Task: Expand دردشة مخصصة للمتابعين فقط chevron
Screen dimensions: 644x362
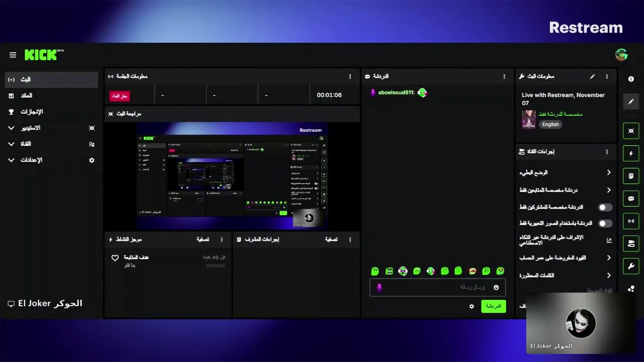Action: click(609, 190)
